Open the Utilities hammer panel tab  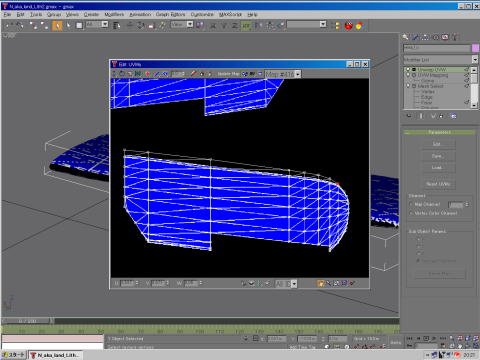coord(455,37)
